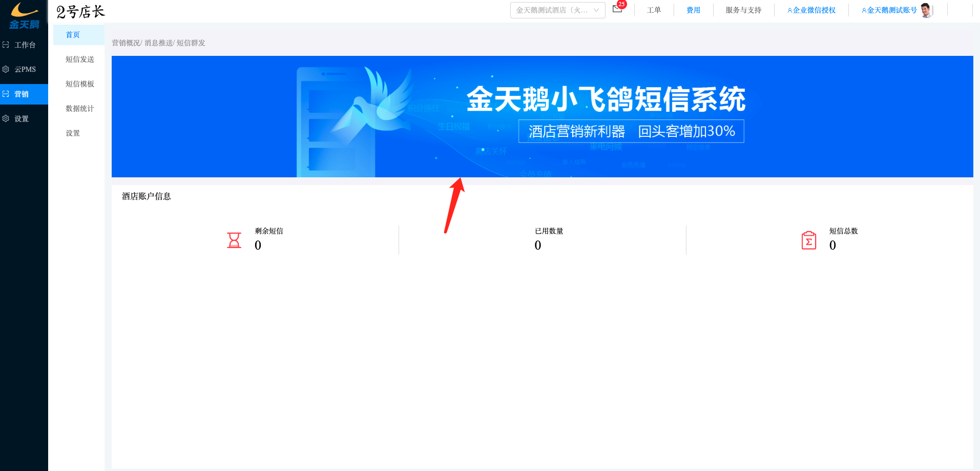The width and height of the screenshot is (980, 471).
Task: Open the 数据统计 submenu item
Action: point(79,109)
